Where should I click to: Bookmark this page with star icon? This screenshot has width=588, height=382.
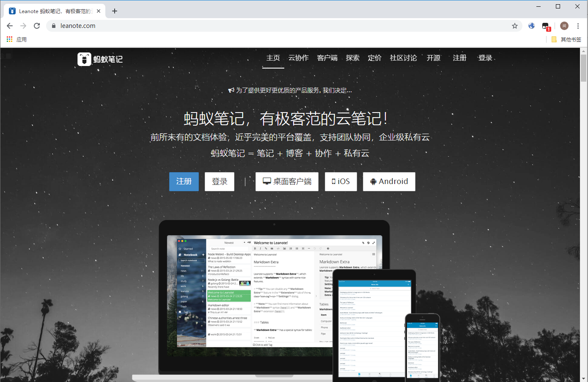(x=515, y=26)
